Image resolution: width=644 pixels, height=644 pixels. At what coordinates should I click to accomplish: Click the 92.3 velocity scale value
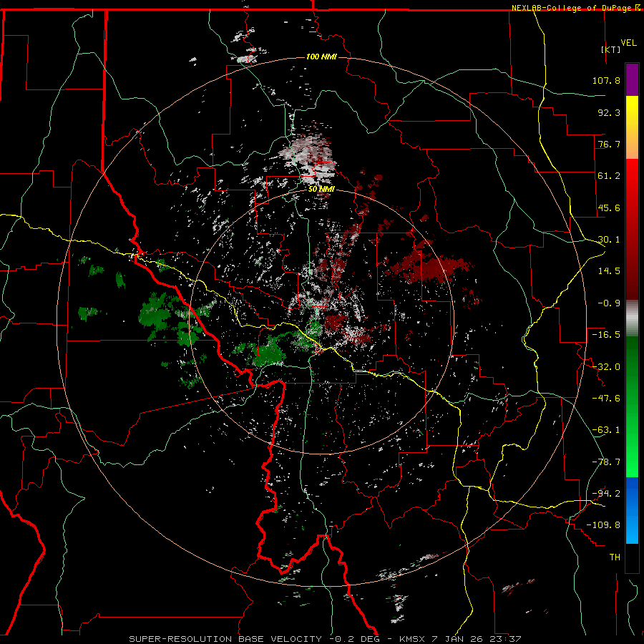pos(609,112)
